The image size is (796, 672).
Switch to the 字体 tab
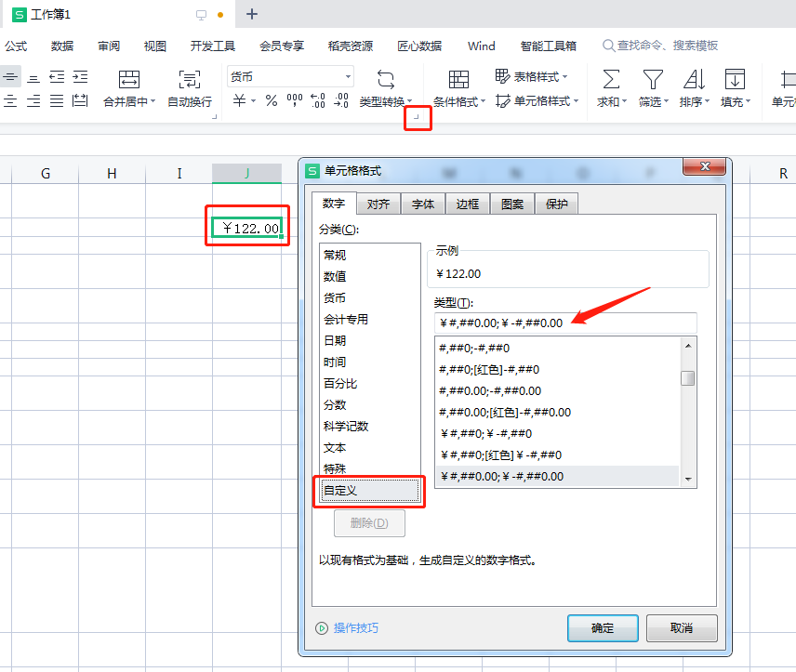click(x=423, y=203)
